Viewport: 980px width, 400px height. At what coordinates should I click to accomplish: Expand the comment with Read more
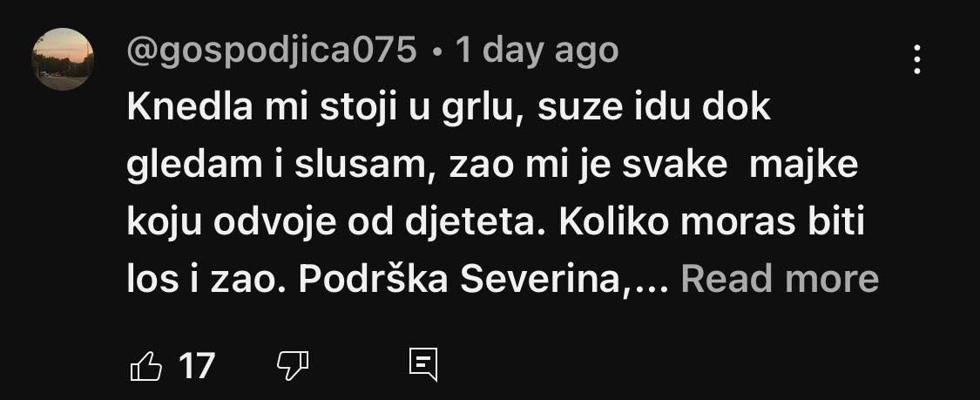(780, 280)
